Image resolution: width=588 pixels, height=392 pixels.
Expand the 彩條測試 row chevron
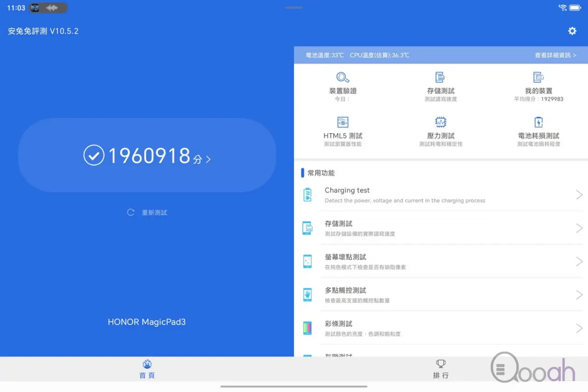[x=579, y=328]
